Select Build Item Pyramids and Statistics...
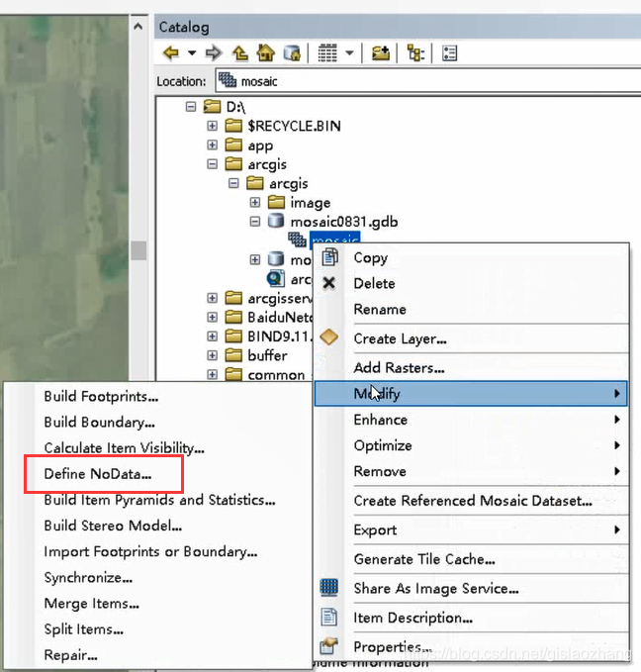This screenshot has width=641, height=672. coord(157,500)
